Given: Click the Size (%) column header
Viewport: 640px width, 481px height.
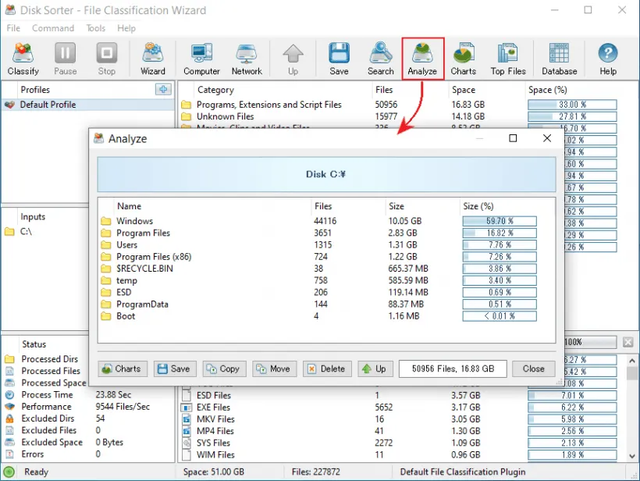Looking at the screenshot, I should coord(506,206).
